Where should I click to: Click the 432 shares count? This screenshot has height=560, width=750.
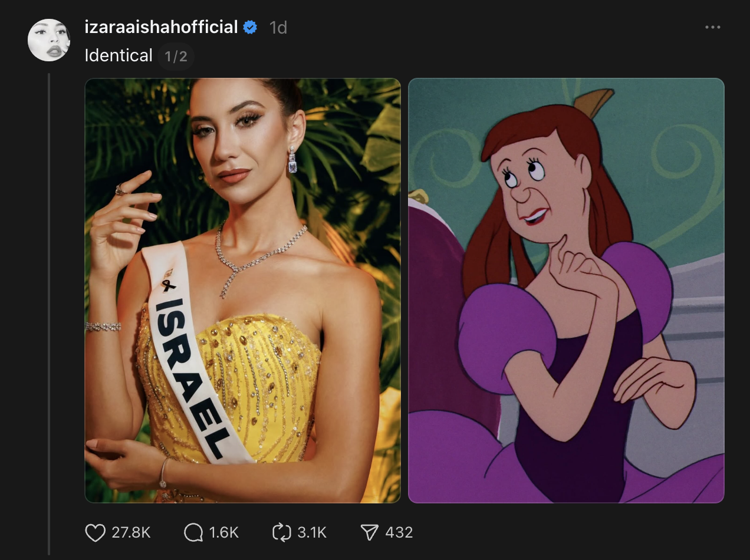(399, 533)
